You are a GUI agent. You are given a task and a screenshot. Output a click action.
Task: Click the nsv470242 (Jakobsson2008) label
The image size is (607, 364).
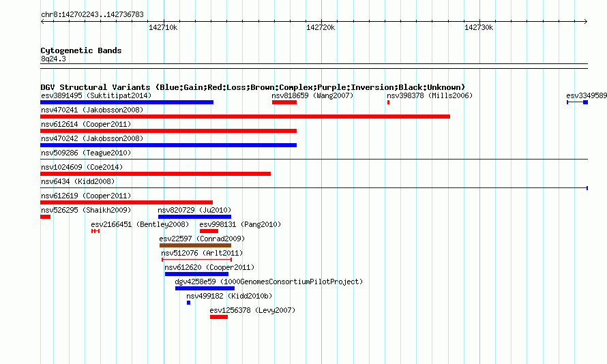(92, 138)
